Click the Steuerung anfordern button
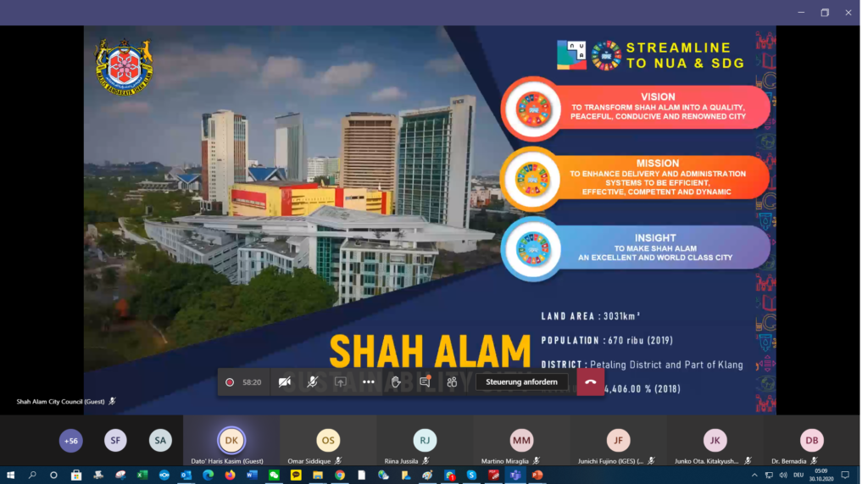Image resolution: width=868 pixels, height=484 pixels. pyautogui.click(x=521, y=382)
